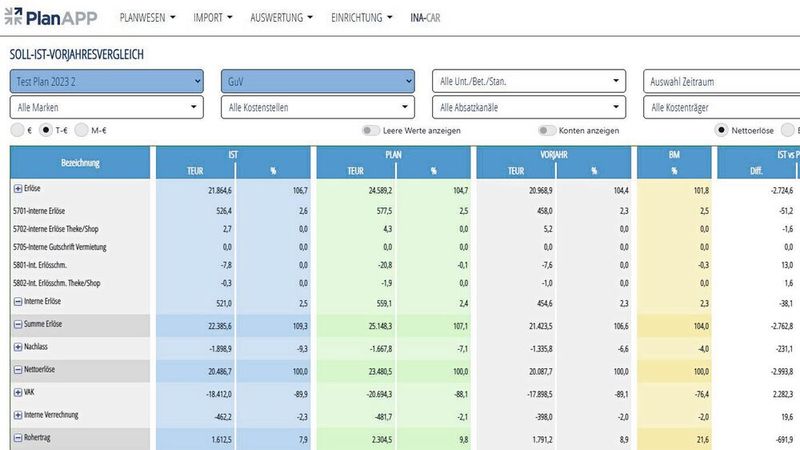
Task: Open the Auswahl Zeitraum field
Action: click(x=721, y=81)
